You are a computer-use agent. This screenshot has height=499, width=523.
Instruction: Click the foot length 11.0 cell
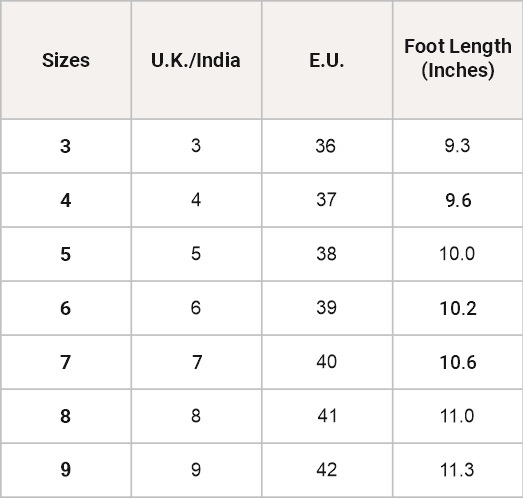coord(457,416)
